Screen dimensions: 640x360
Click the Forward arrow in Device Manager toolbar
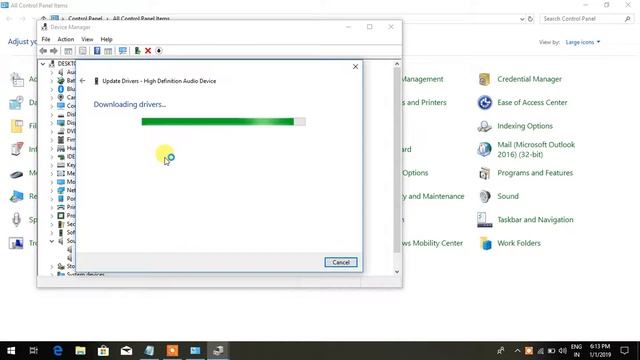click(x=53, y=51)
